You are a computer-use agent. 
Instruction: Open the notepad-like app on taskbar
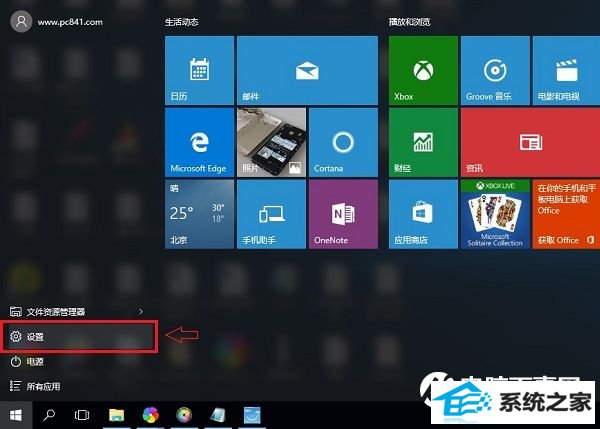218,415
